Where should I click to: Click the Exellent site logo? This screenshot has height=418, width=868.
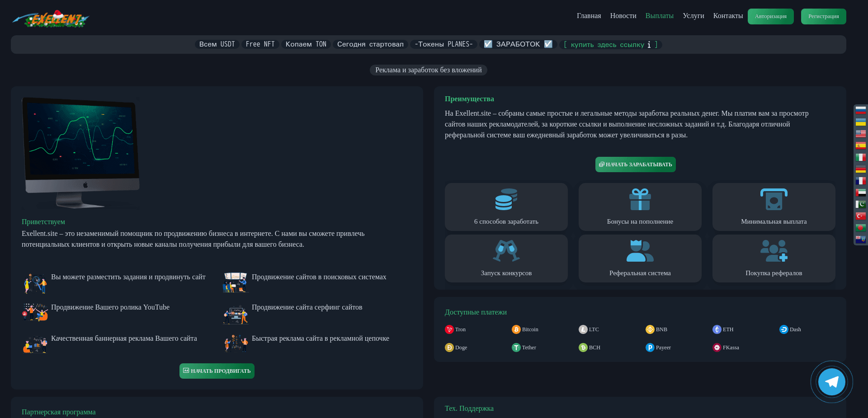(x=51, y=19)
